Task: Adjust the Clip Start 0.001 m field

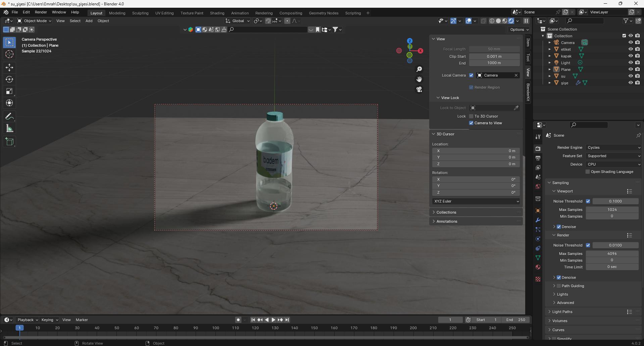Action: [x=494, y=56]
